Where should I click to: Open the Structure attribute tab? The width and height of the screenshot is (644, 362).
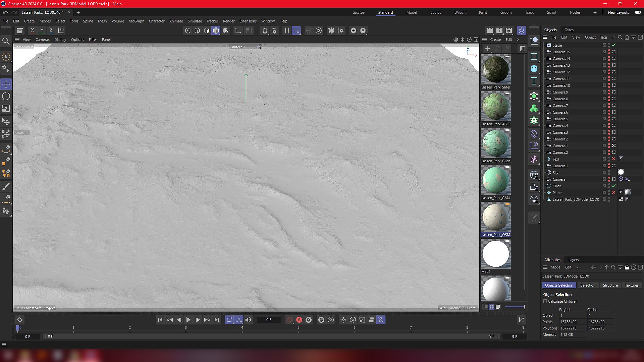[x=610, y=285]
